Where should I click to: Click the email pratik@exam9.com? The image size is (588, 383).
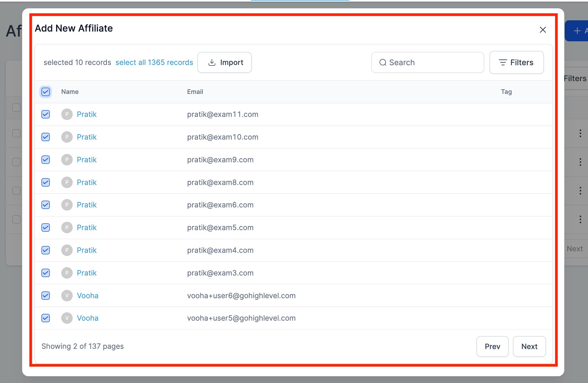click(220, 160)
